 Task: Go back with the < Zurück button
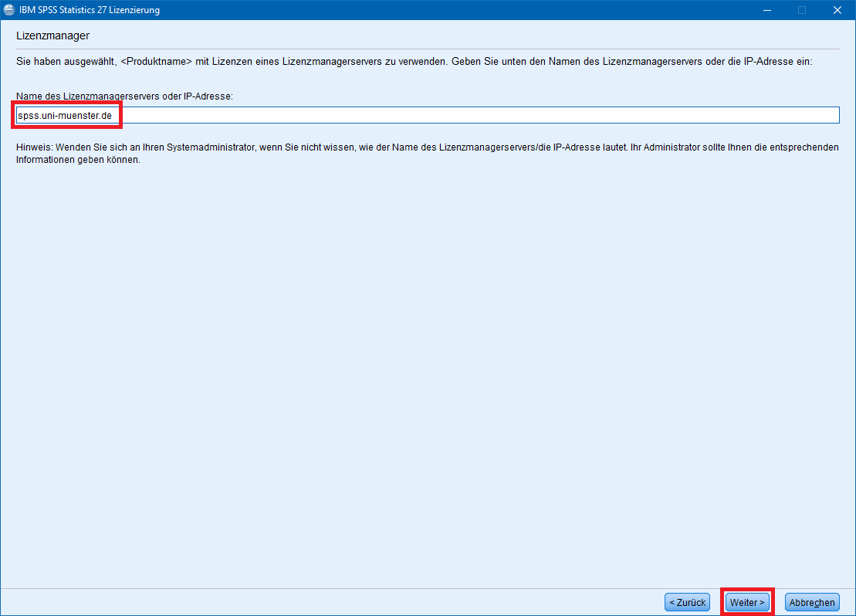pyautogui.click(x=687, y=602)
